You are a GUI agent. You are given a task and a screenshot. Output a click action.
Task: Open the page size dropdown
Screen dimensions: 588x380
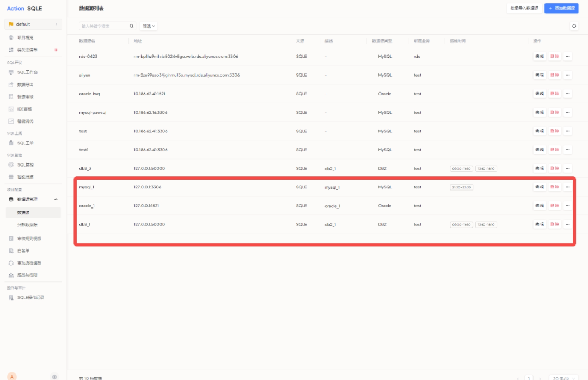point(563,378)
